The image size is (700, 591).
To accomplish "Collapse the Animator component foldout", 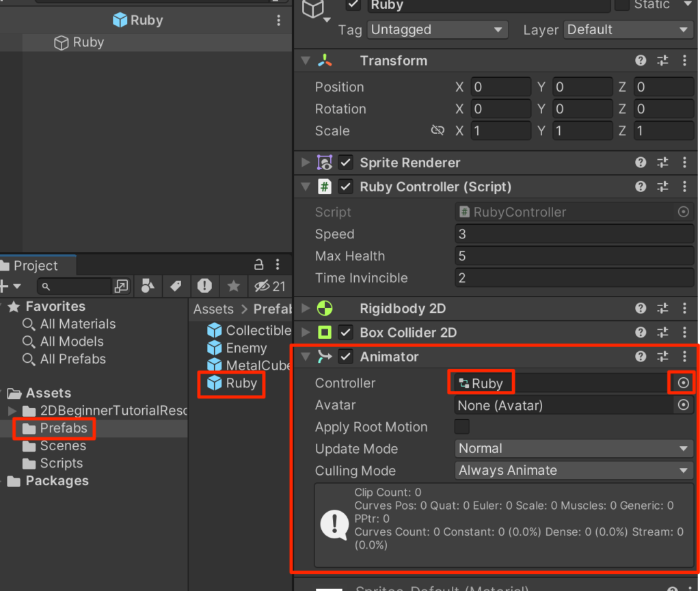I will pos(306,357).
